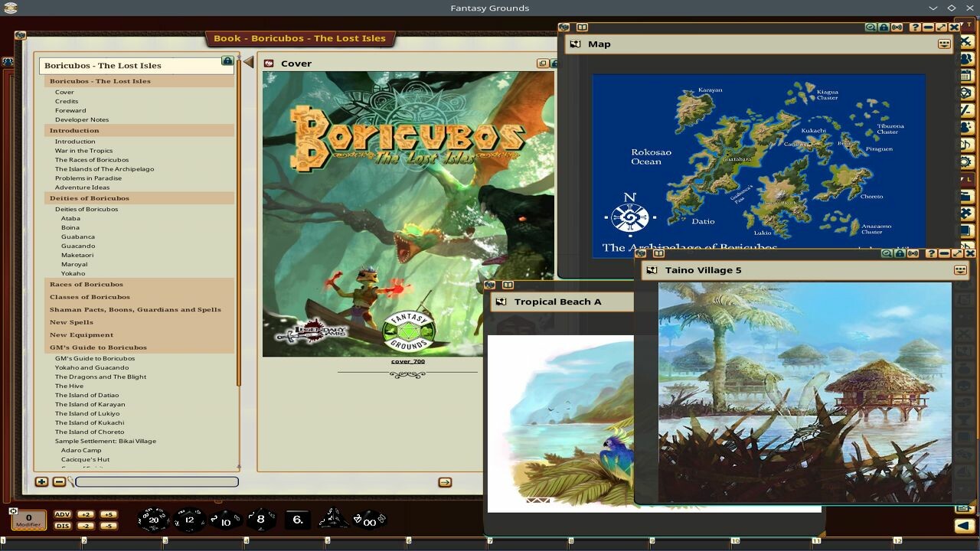
Task: Expand the New Spells section
Action: (73, 321)
